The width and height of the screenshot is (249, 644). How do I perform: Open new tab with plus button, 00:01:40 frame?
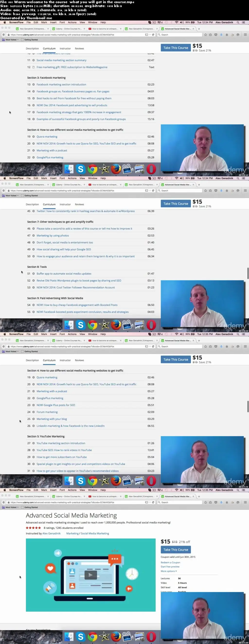(x=199, y=496)
